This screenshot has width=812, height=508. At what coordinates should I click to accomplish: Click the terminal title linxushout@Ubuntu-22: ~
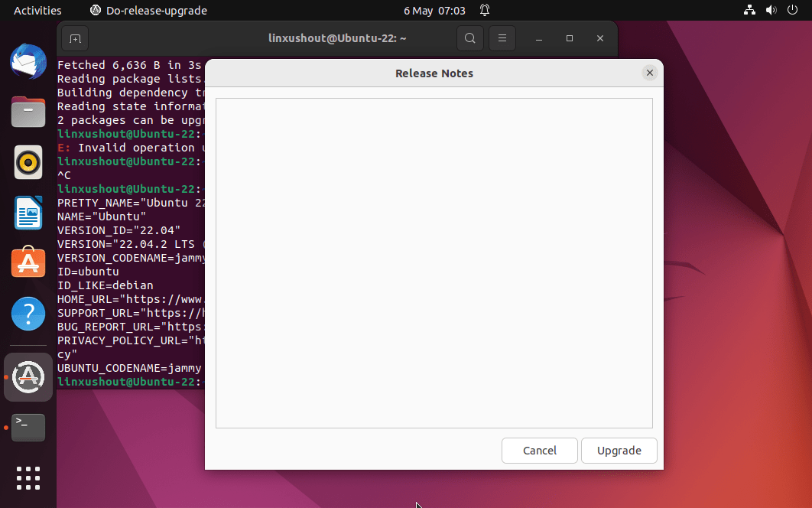(x=337, y=38)
